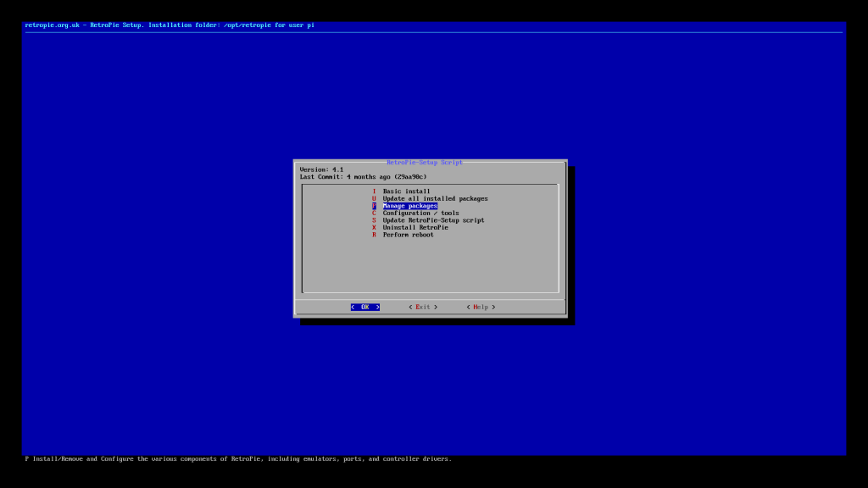868x488 pixels.
Task: Choose the highlighted "Manage packages" option
Action: pos(409,205)
